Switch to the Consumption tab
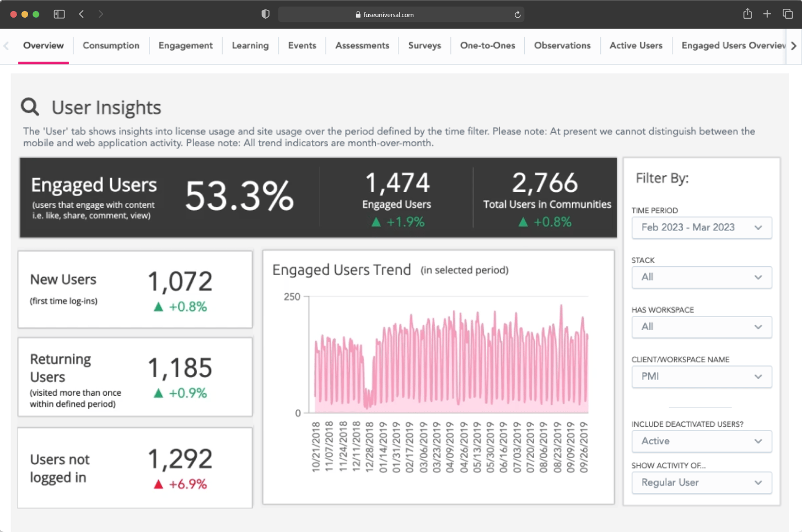802x532 pixels. 111,46
